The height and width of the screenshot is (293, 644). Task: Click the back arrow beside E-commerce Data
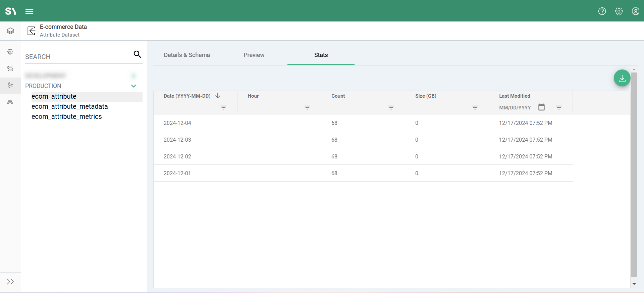pos(31,31)
